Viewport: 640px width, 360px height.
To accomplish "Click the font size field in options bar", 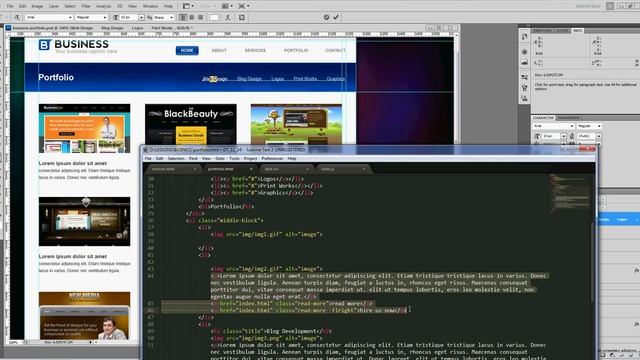I will coord(129,18).
